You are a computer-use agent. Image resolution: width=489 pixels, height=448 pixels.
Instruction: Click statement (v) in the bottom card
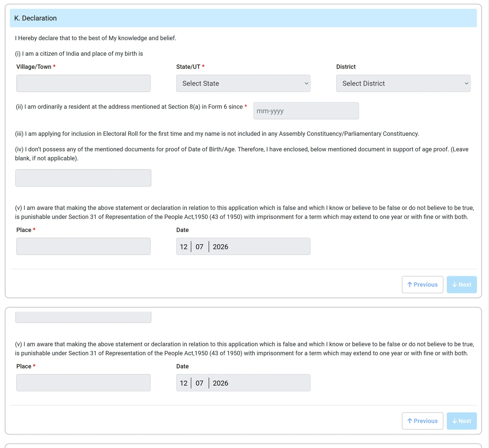point(244,349)
